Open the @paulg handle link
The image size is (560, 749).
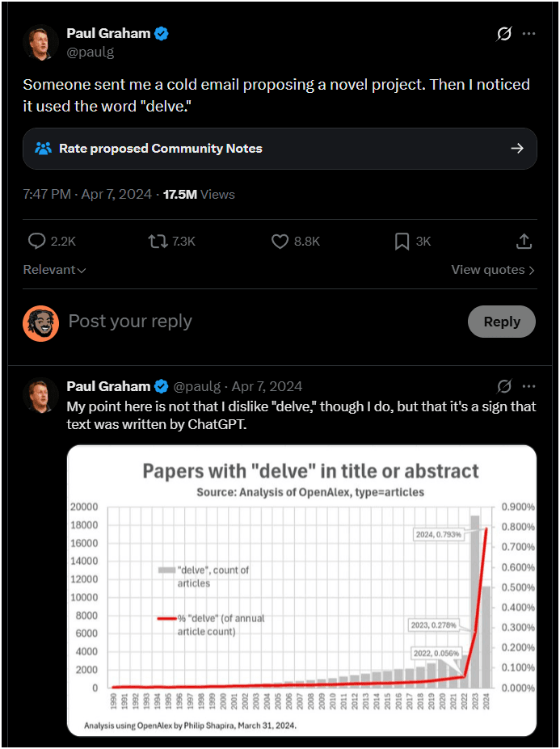tap(91, 52)
